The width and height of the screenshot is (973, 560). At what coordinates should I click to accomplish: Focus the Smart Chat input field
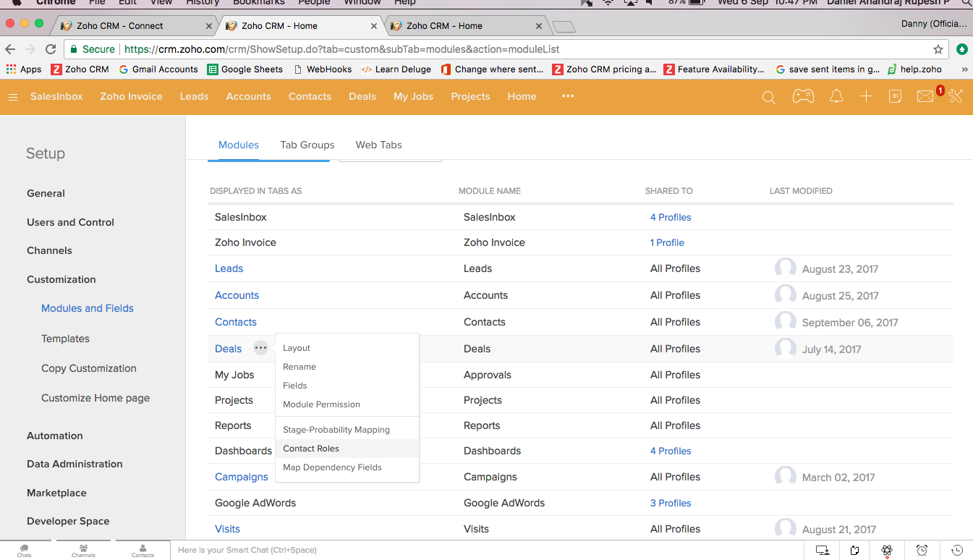click(x=486, y=550)
